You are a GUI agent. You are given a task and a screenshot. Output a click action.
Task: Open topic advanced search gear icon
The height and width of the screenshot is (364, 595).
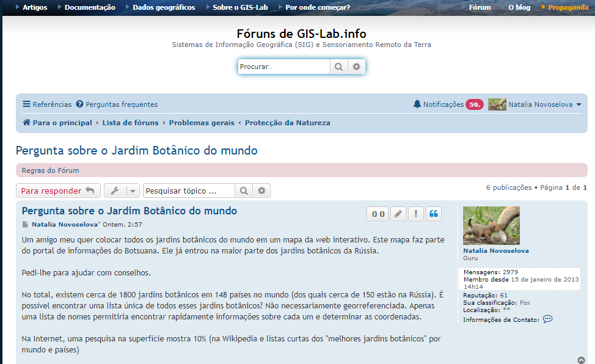pyautogui.click(x=262, y=191)
